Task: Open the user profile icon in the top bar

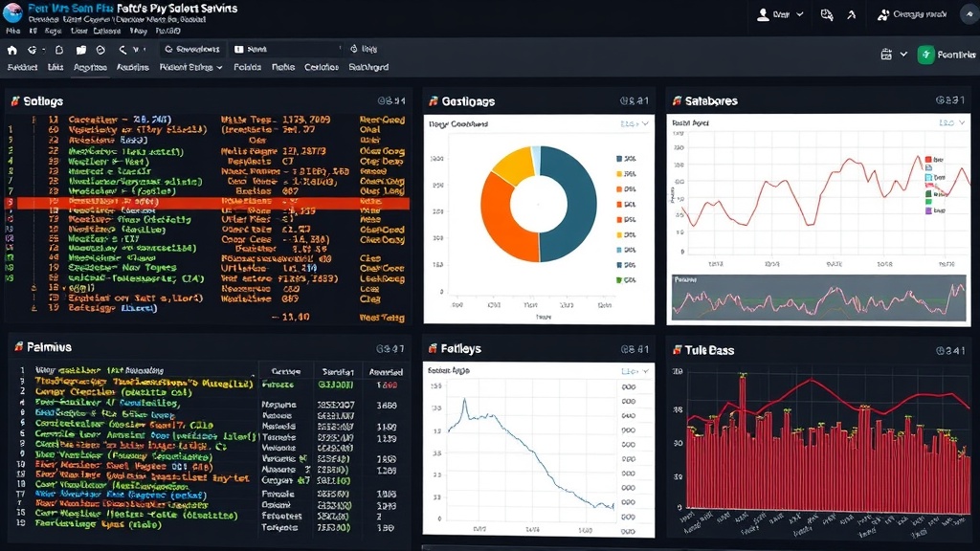Action: pos(764,14)
